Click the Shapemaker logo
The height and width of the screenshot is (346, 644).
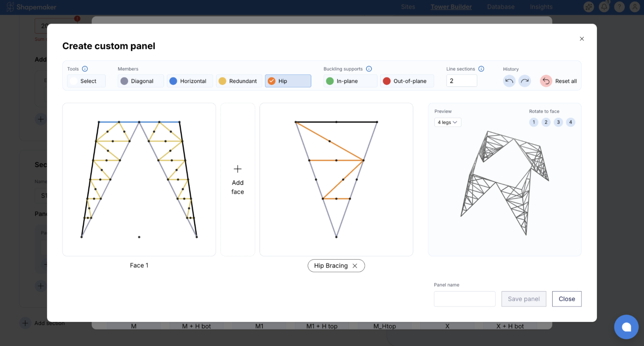point(31,7)
